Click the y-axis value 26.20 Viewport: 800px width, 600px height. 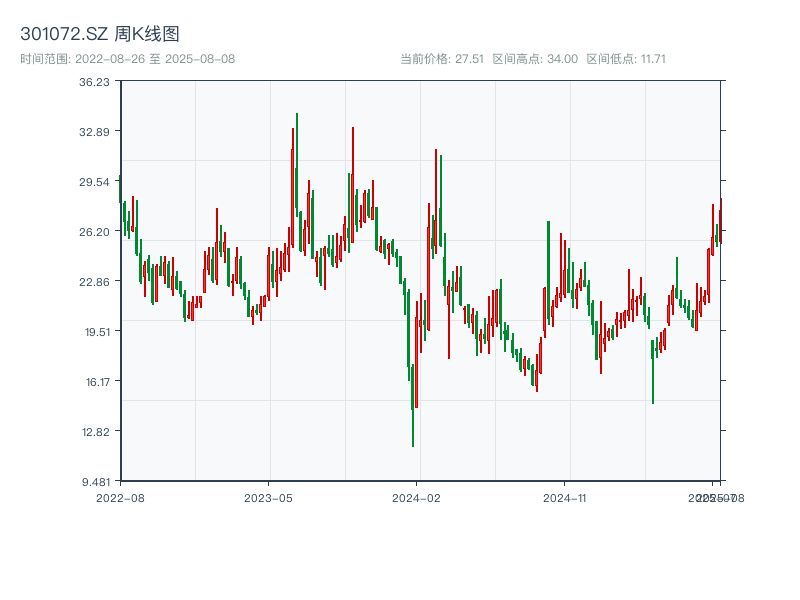point(94,232)
